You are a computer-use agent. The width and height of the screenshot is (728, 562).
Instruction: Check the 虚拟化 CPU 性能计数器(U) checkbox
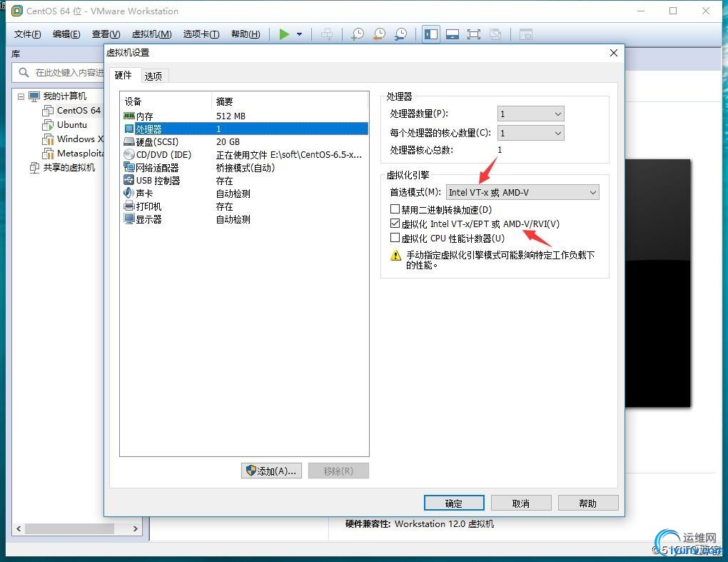pos(395,238)
